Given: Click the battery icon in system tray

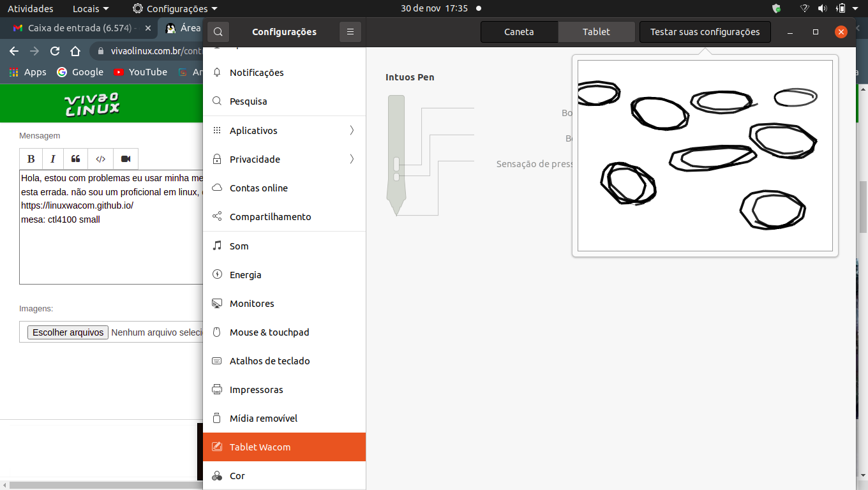Looking at the screenshot, I should [841, 9].
